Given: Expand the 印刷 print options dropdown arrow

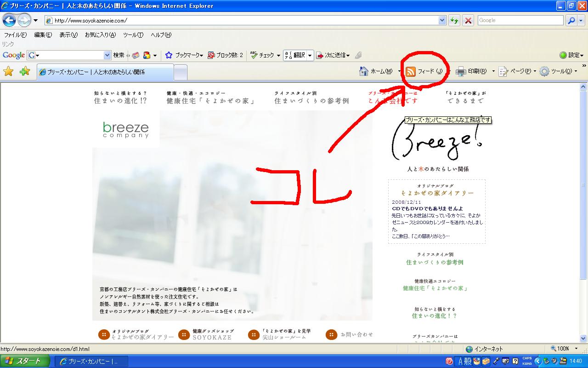Looking at the screenshot, I should pos(493,71).
